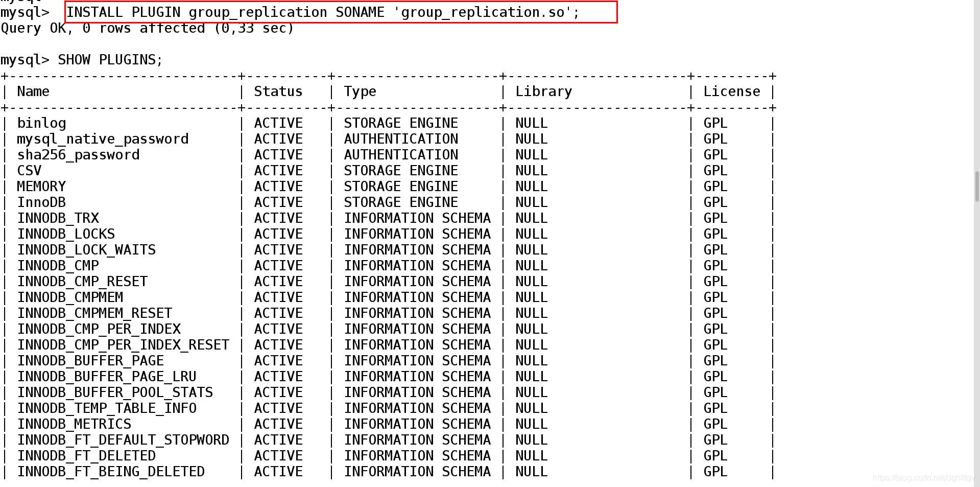Select the INNODB_CMP_PER_INDEX_RESET plugin name
The height and width of the screenshot is (487, 980).
[123, 345]
